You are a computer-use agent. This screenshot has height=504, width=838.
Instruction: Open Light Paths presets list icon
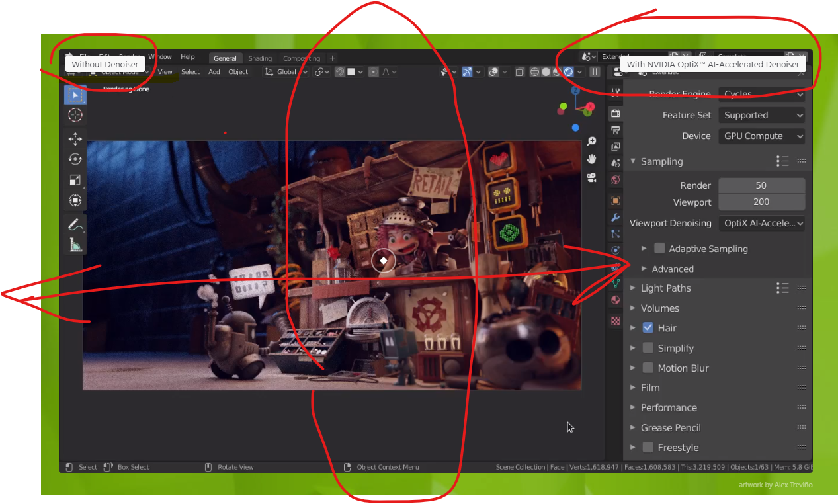pos(782,288)
